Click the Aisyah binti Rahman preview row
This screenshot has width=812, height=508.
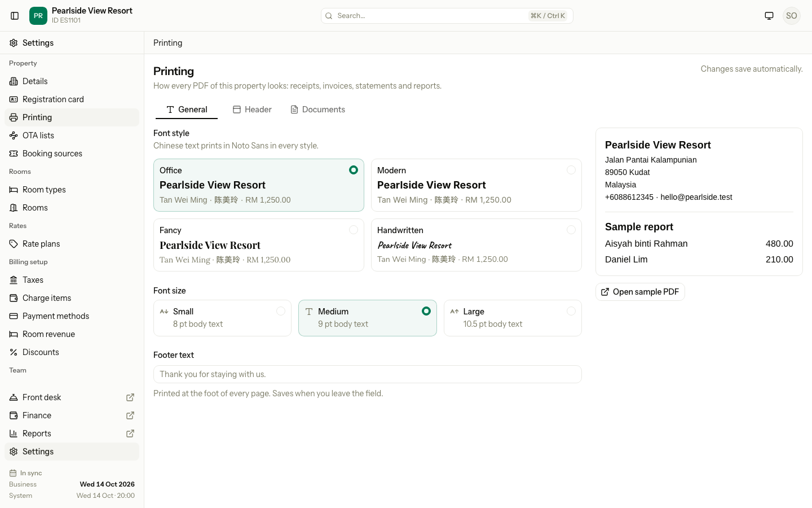[x=699, y=244]
